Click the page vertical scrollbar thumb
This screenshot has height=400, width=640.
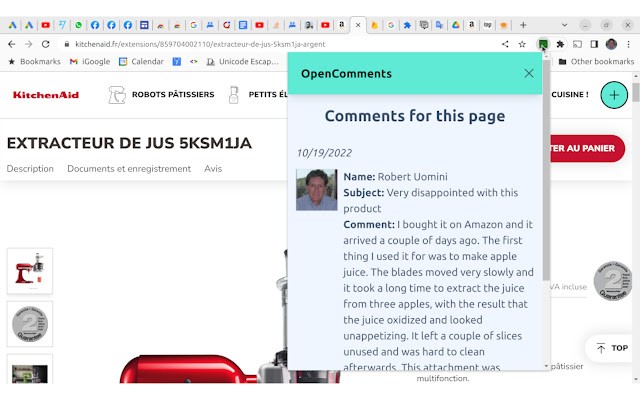click(x=636, y=92)
